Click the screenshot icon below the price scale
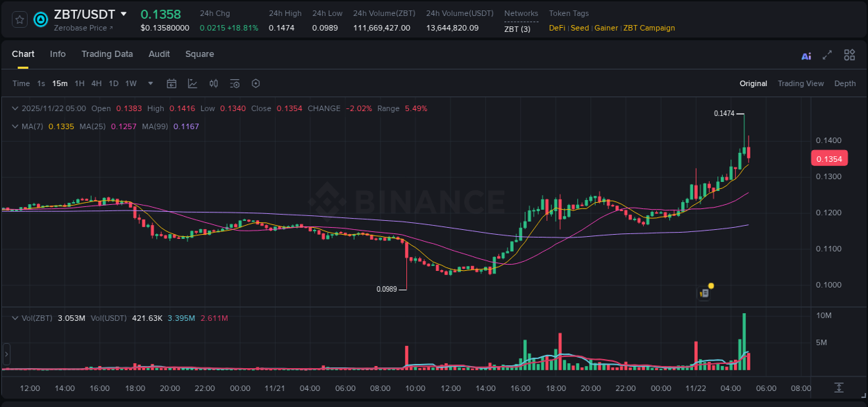Viewport: 868px width, 407px height. [x=838, y=389]
